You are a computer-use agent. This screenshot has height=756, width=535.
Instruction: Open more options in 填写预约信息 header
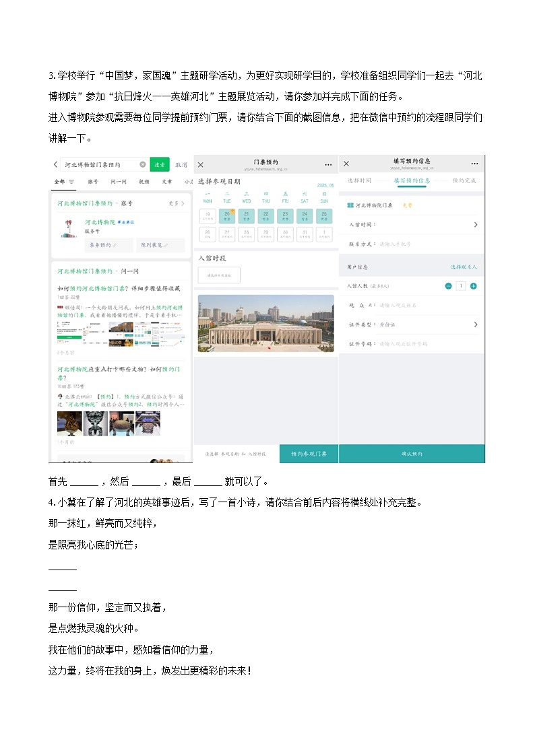pyautogui.click(x=475, y=164)
